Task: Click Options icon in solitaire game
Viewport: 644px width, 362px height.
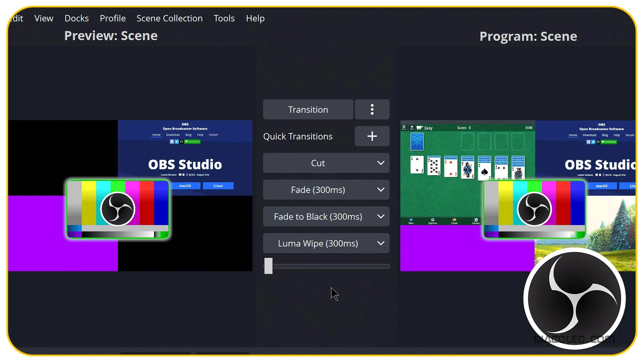Action: [x=433, y=221]
